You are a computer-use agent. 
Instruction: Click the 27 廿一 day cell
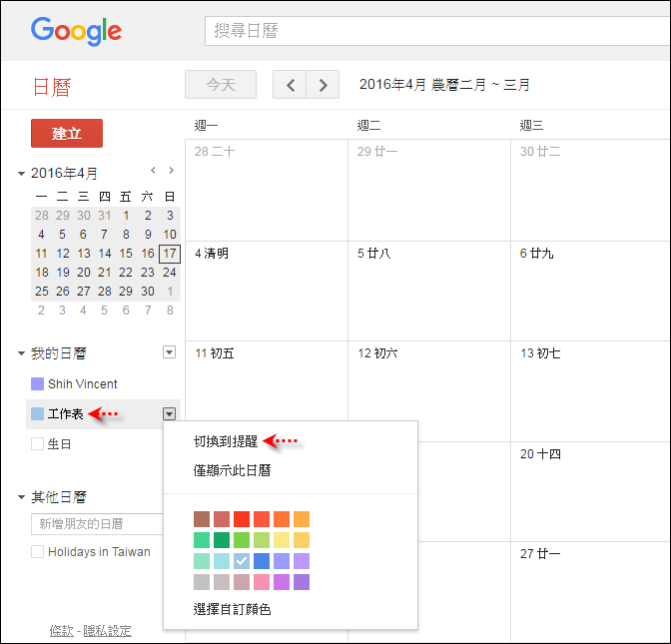pos(590,592)
